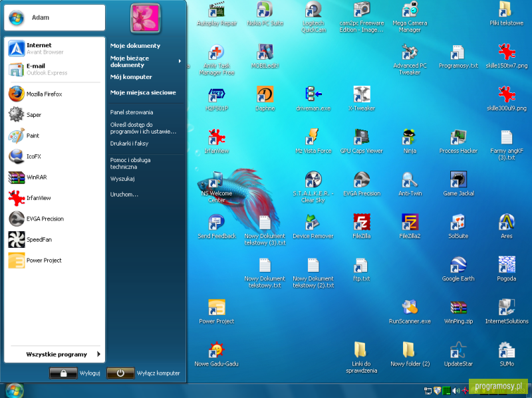Expand the Moje bieżące dokumenty submenu arrow
Viewport: 532px width, 398px height.
coord(180,61)
